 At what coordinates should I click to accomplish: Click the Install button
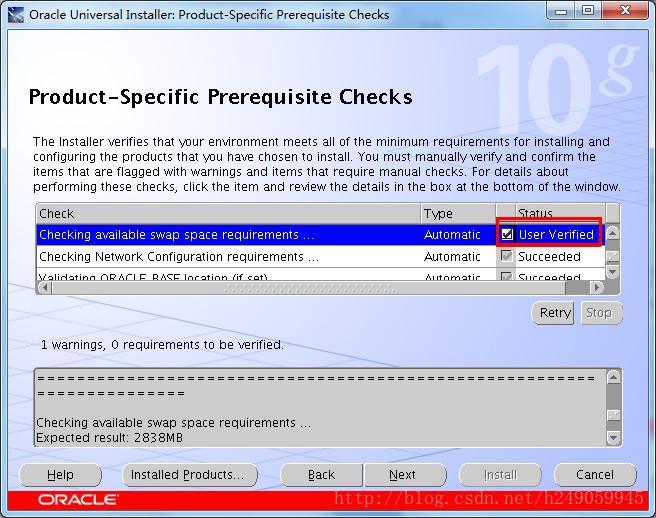coord(500,474)
